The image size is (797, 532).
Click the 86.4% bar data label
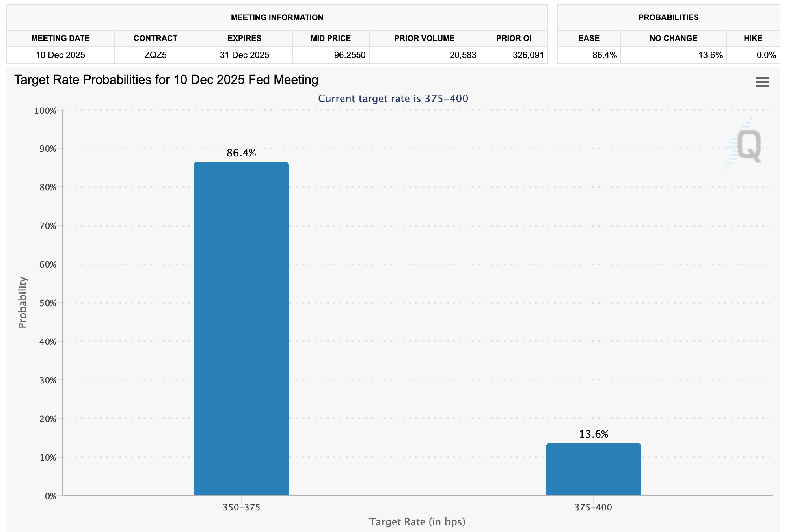pyautogui.click(x=241, y=153)
